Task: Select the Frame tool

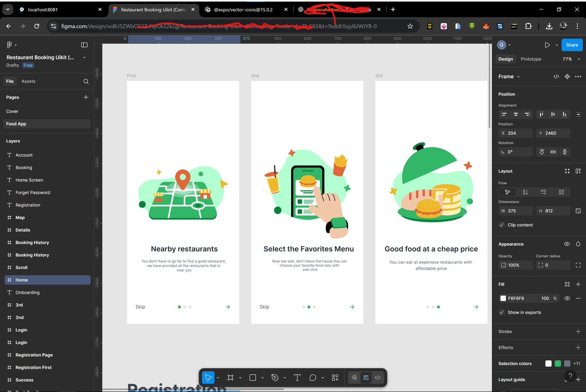Action: tap(230, 377)
